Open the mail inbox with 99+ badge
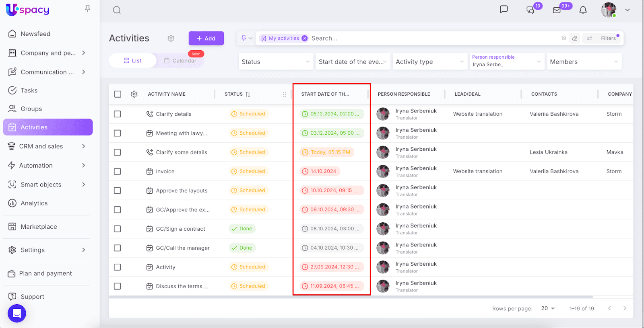The image size is (644, 328). 557,10
